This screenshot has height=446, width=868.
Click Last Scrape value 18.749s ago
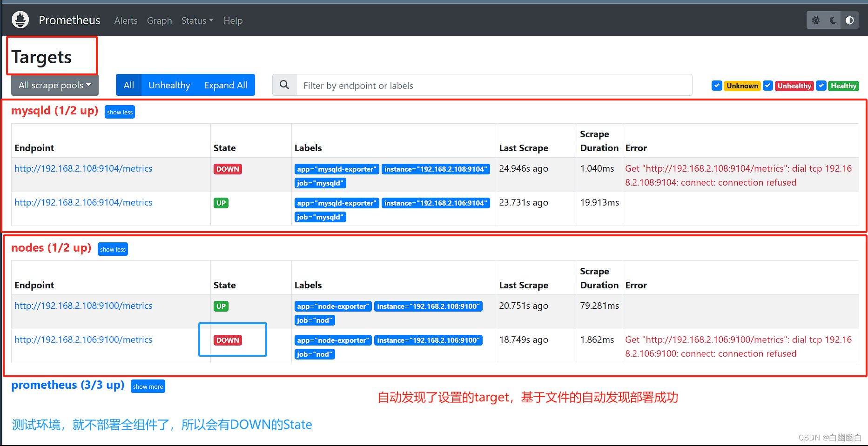524,339
